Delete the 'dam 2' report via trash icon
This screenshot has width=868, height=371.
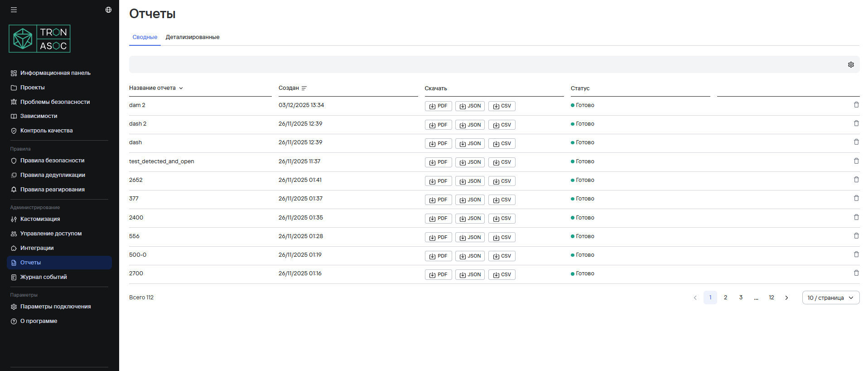point(856,105)
